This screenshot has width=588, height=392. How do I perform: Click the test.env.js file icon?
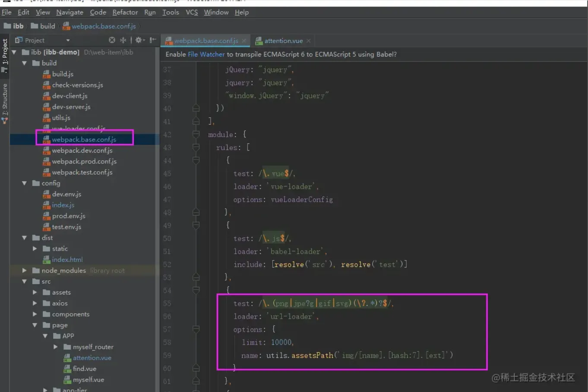(47, 227)
